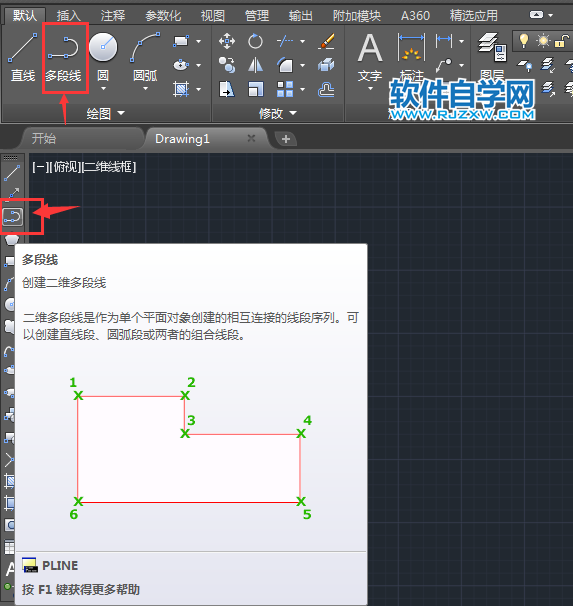Switch to the 输出 ribbon tab
The image size is (573, 606).
[x=301, y=15]
